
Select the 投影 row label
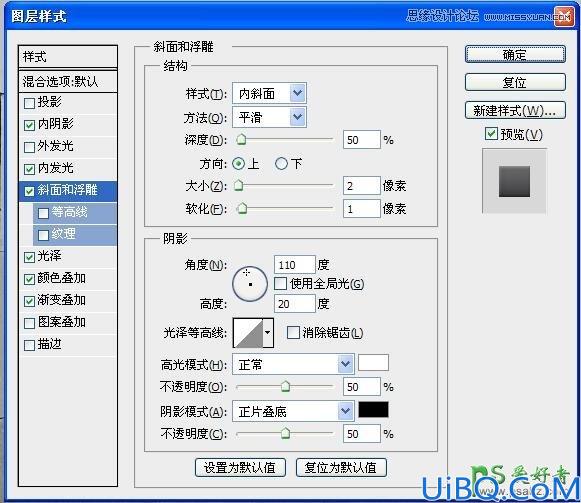click(x=50, y=102)
